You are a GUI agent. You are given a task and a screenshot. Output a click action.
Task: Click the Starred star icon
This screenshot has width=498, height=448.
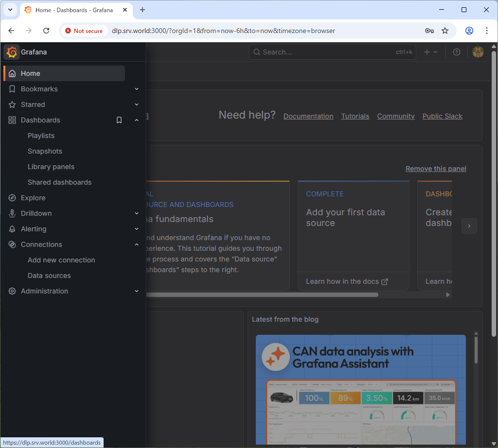pyautogui.click(x=12, y=104)
